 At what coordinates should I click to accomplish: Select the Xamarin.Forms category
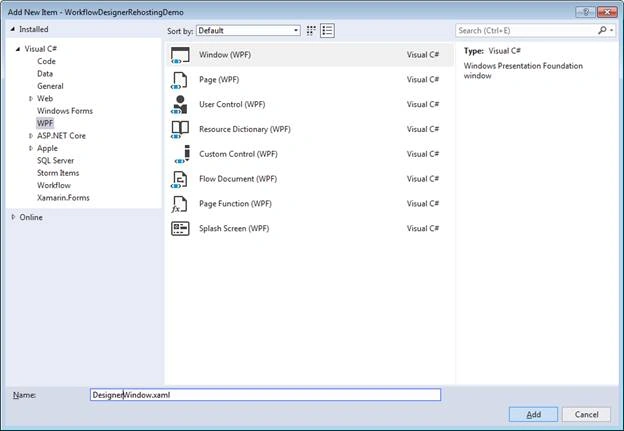(63, 197)
